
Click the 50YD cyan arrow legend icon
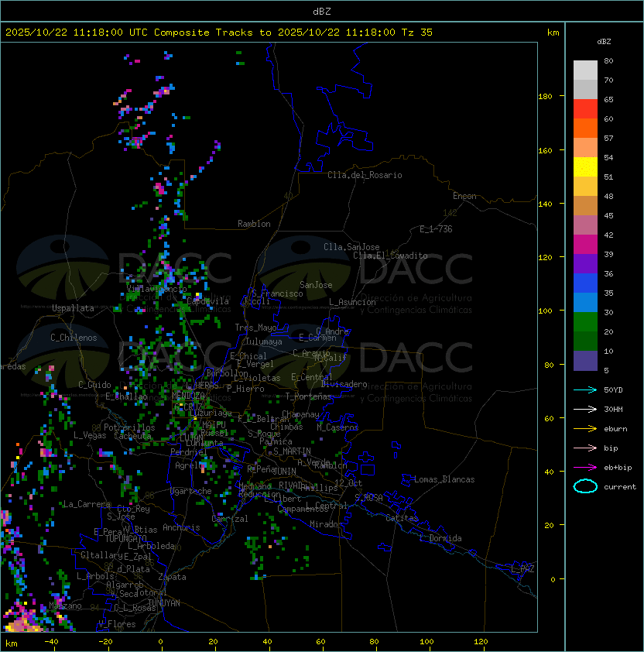click(585, 389)
